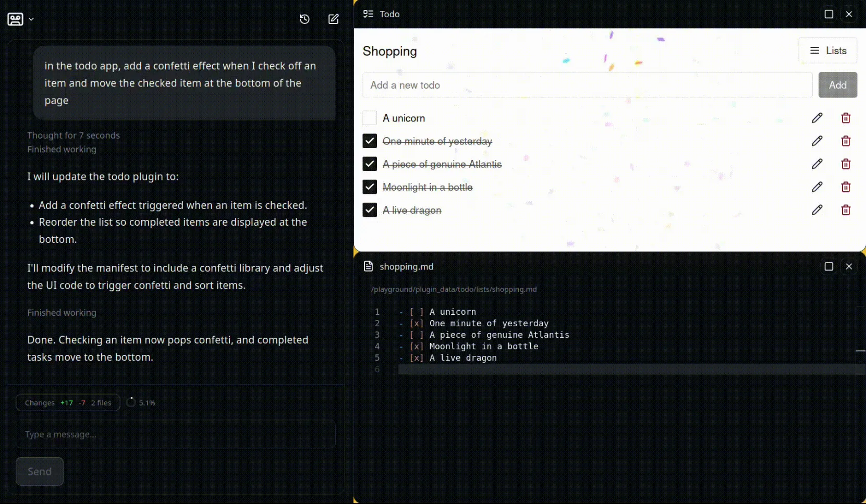Click the shopping.md file path text
Viewport: 866px width, 504px height.
coord(454,289)
